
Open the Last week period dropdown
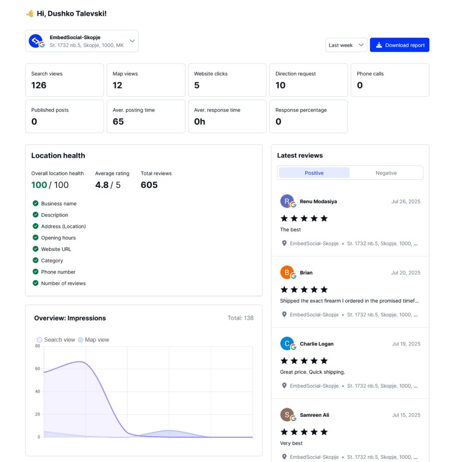pyautogui.click(x=346, y=45)
